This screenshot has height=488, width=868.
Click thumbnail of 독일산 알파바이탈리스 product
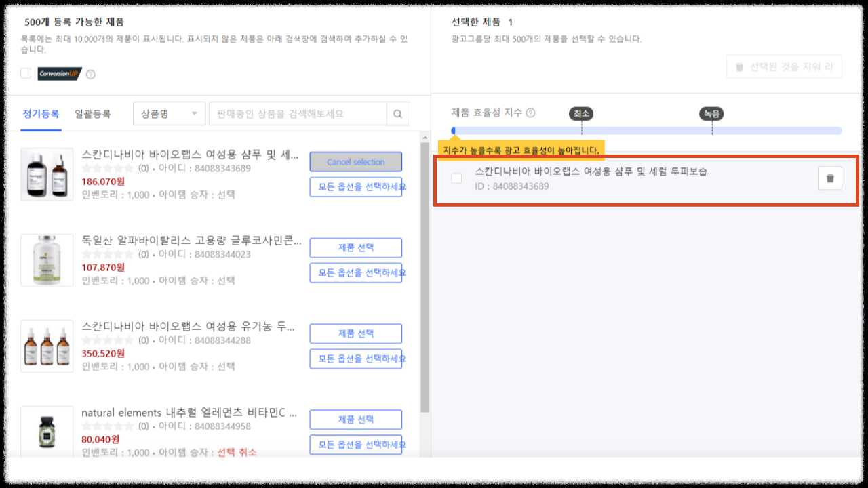pyautogui.click(x=47, y=260)
